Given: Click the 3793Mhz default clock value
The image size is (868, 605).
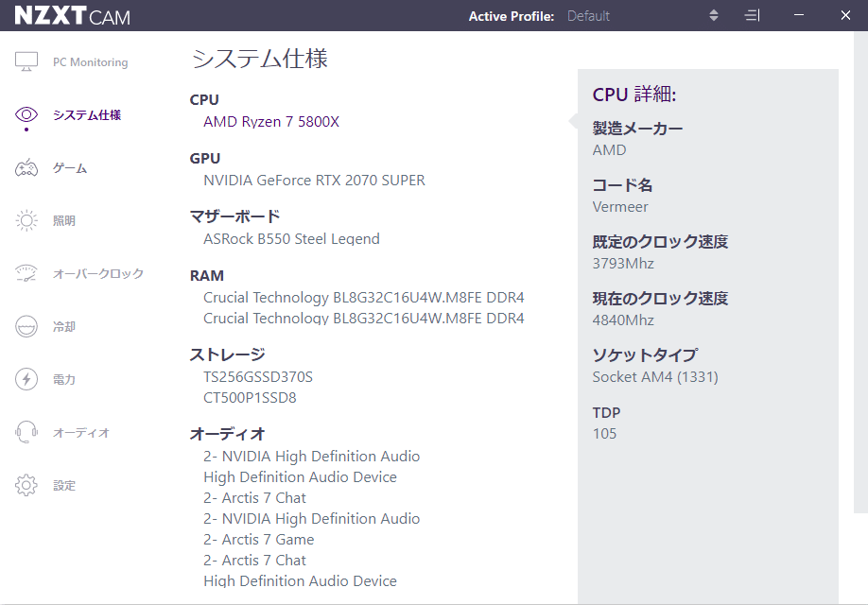Looking at the screenshot, I should pos(623,264).
